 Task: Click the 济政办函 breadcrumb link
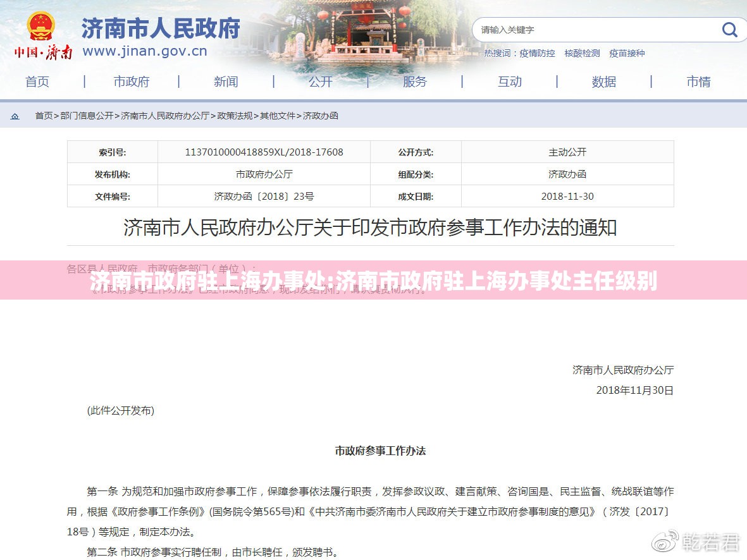coord(321,116)
